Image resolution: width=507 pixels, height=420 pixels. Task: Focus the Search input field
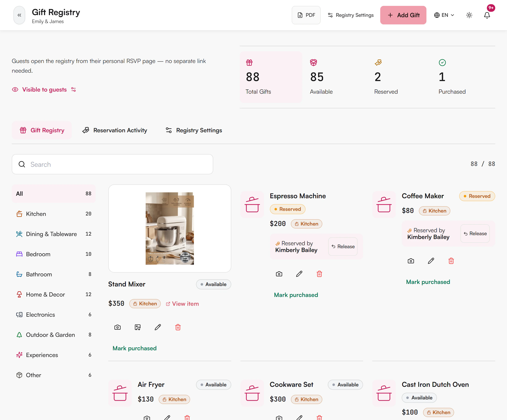pyautogui.click(x=112, y=164)
